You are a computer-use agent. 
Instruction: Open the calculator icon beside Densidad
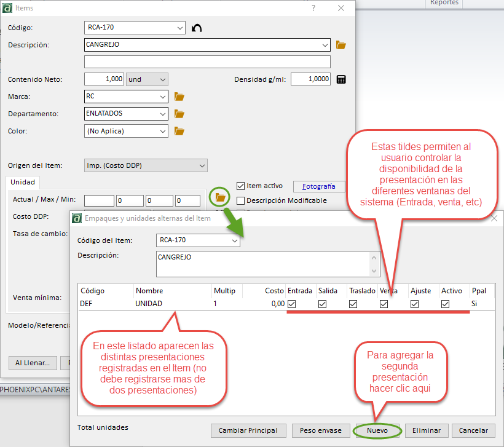341,79
